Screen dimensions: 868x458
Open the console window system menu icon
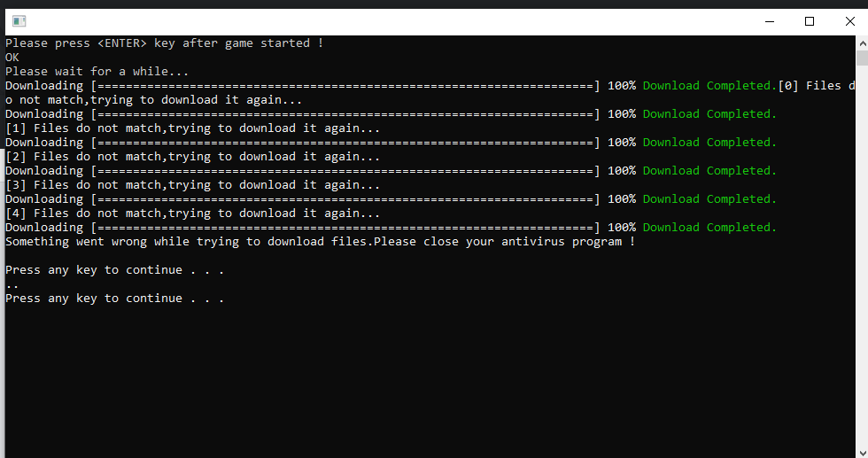pos(19,21)
